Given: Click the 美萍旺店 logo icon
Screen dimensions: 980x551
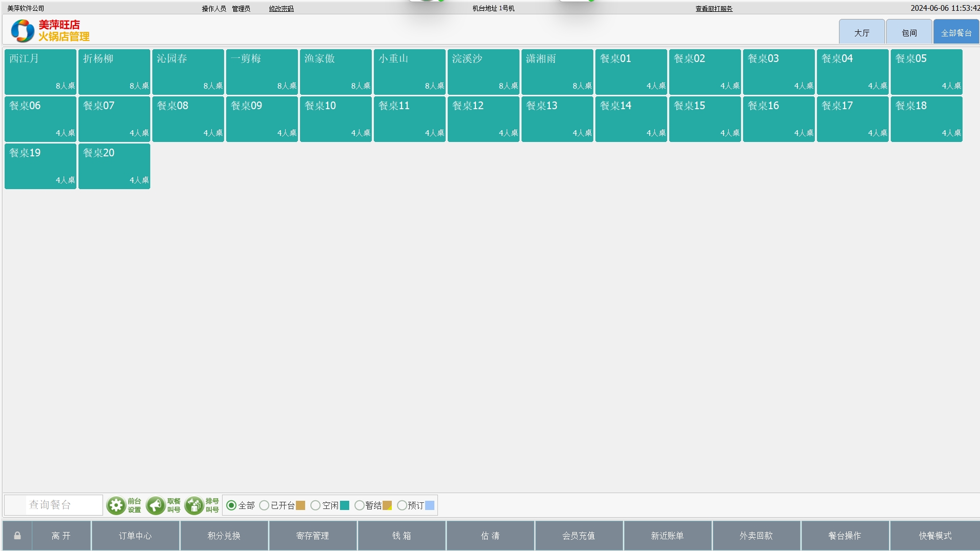Looking at the screenshot, I should click(23, 31).
